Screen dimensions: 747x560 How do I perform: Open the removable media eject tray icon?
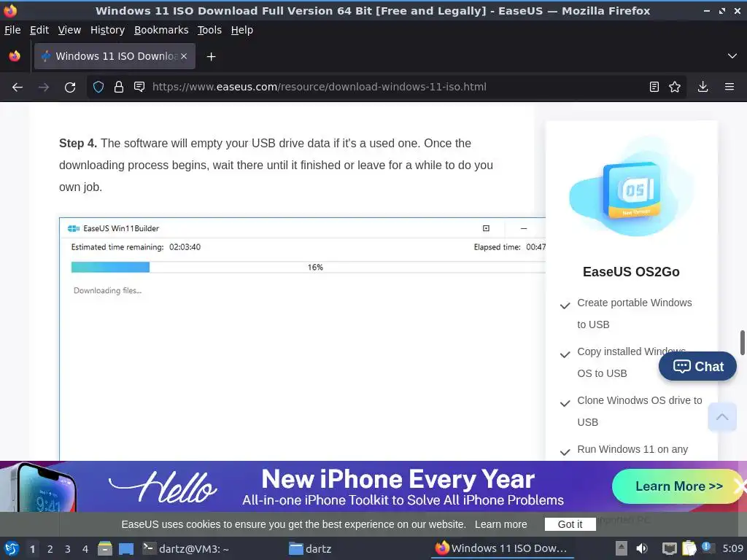click(x=622, y=548)
